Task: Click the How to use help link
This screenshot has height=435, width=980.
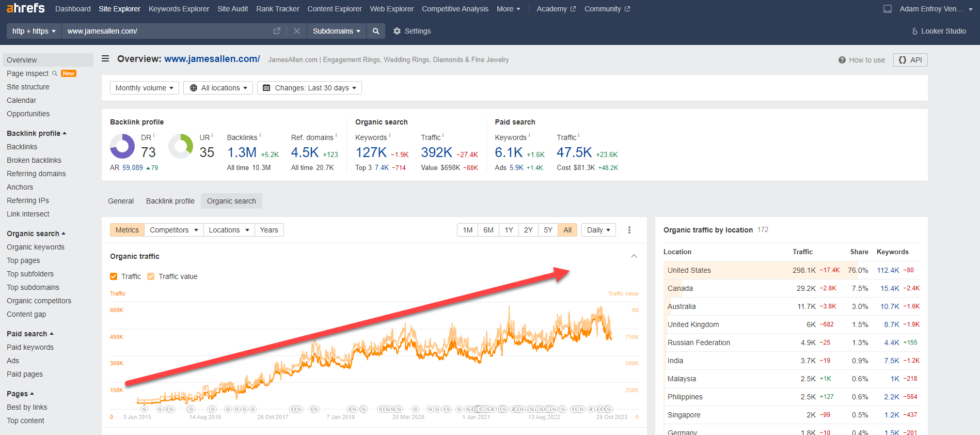Action: tap(862, 60)
